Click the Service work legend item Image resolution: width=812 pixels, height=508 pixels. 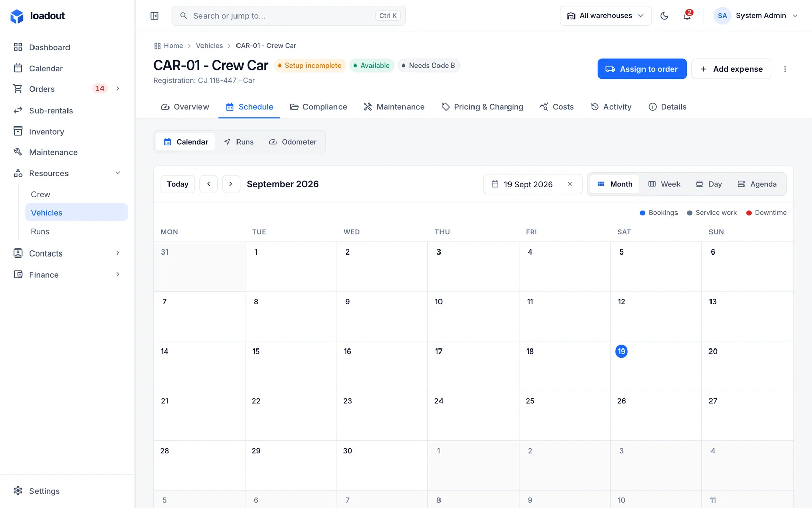[712, 213]
